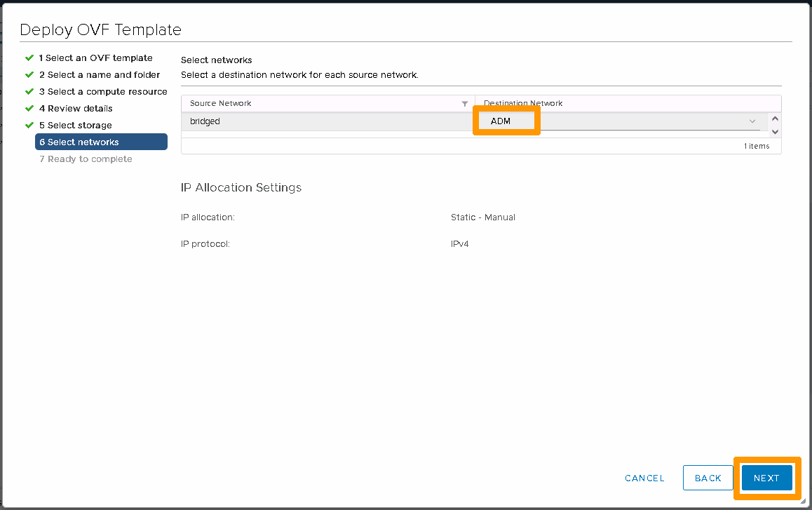The image size is (812, 510).
Task: Click the Static - Manual IP allocation value
Action: point(482,217)
